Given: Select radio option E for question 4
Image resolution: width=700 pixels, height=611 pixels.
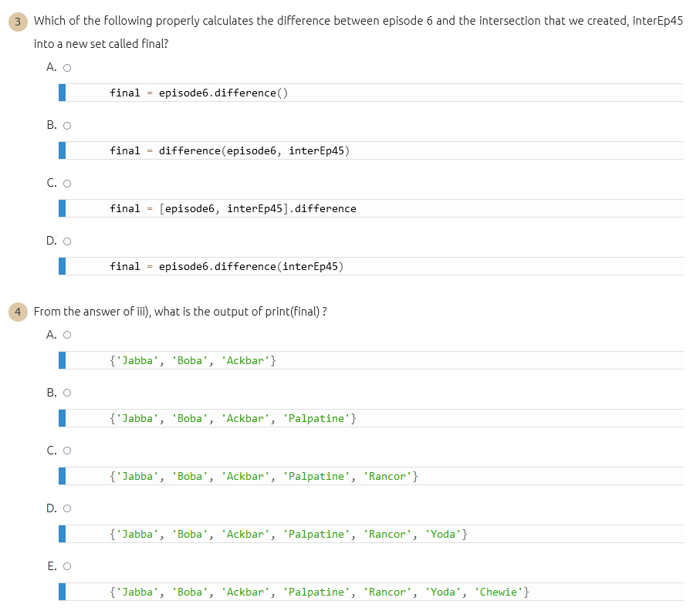Looking at the screenshot, I should (x=66, y=565).
